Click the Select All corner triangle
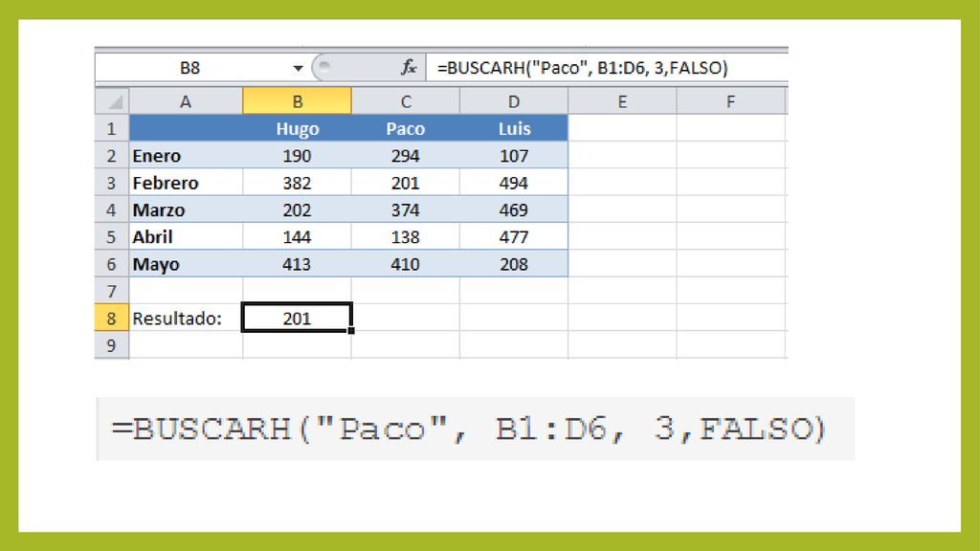The width and height of the screenshot is (980, 551). coord(113,101)
